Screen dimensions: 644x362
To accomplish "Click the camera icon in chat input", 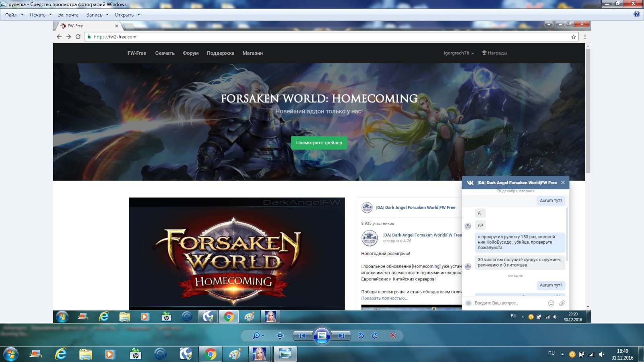I will pos(469,303).
